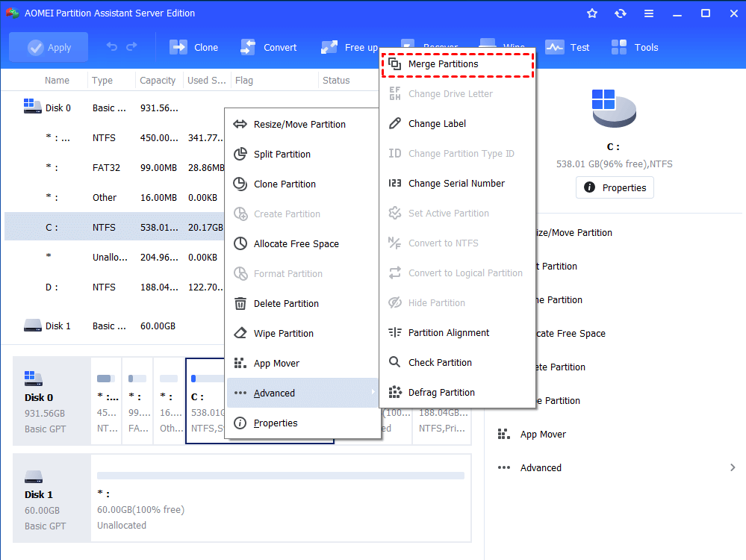Choose Clone Partition in context menu
The width and height of the screenshot is (746, 560).
click(x=302, y=184)
